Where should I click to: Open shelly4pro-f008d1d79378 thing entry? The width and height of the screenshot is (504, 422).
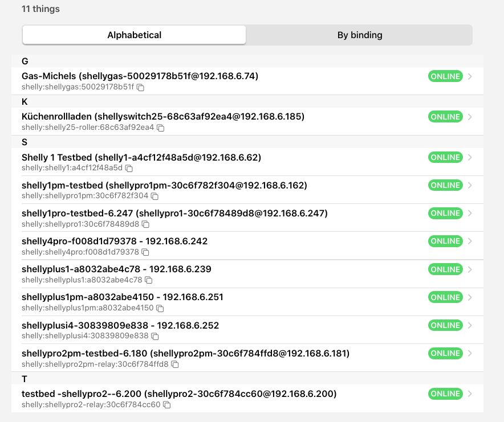pos(115,241)
